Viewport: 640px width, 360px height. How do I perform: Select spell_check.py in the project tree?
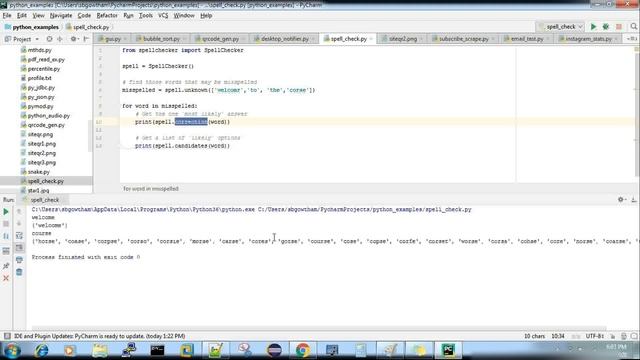point(46,181)
